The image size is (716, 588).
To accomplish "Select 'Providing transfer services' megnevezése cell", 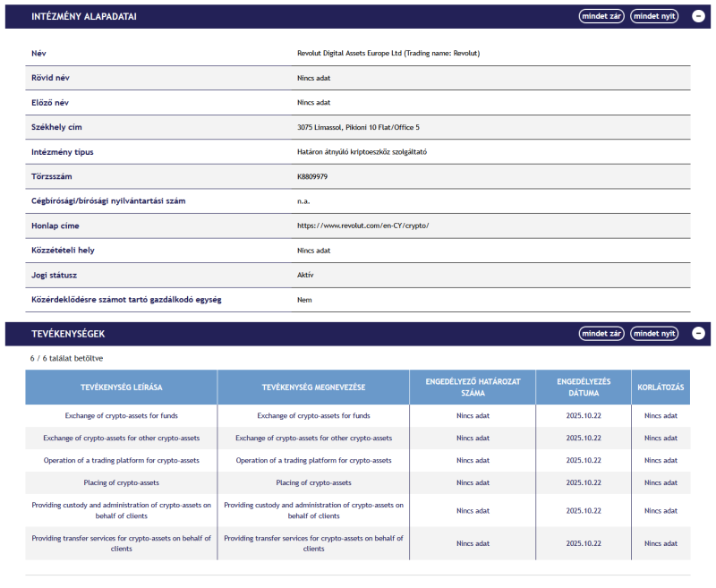I will click(314, 543).
